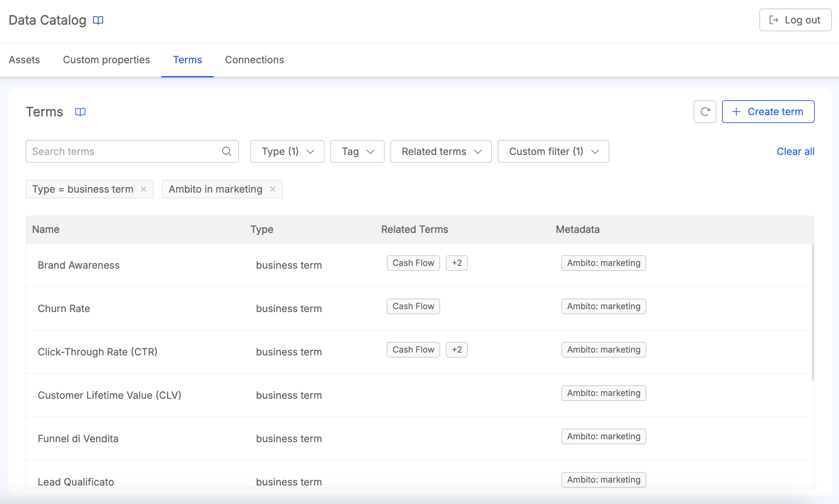Clear all filters
The height and width of the screenshot is (504, 839).
pyautogui.click(x=795, y=151)
